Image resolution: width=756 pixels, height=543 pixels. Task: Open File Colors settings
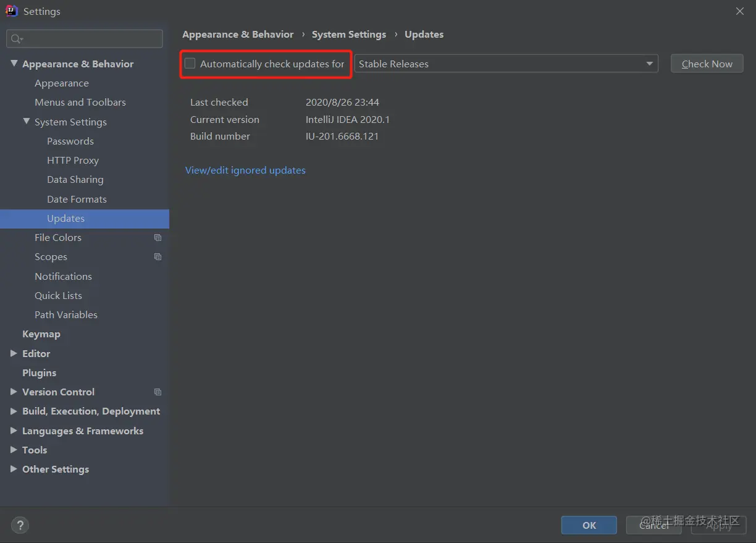[58, 238]
